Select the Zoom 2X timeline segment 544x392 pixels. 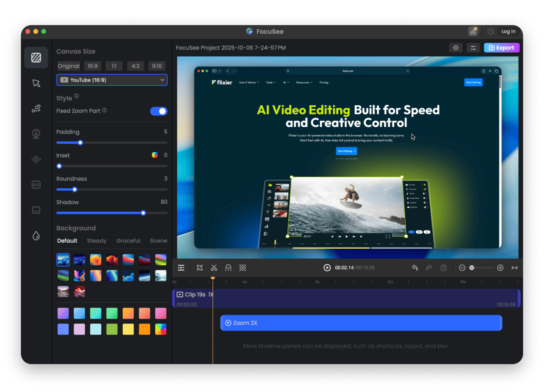pyautogui.click(x=361, y=323)
